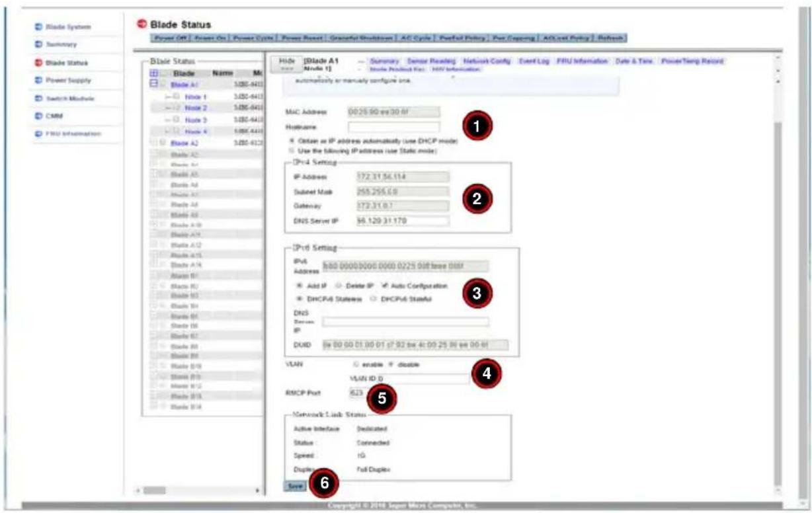Select use following IP (Static mode)
This screenshot has height=513, width=812.
click(292, 151)
